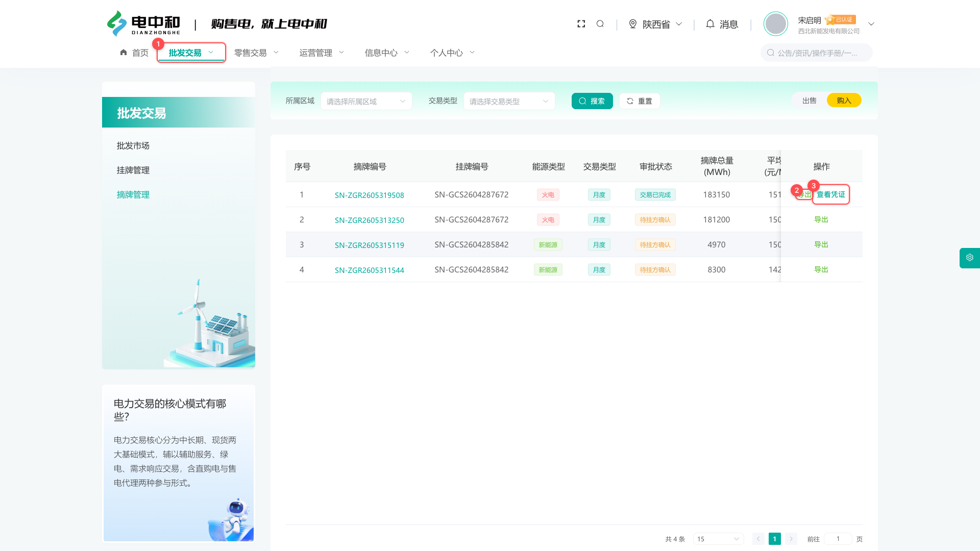Switch to 购入 mode
Image resolution: width=980 pixels, height=551 pixels.
(x=844, y=101)
